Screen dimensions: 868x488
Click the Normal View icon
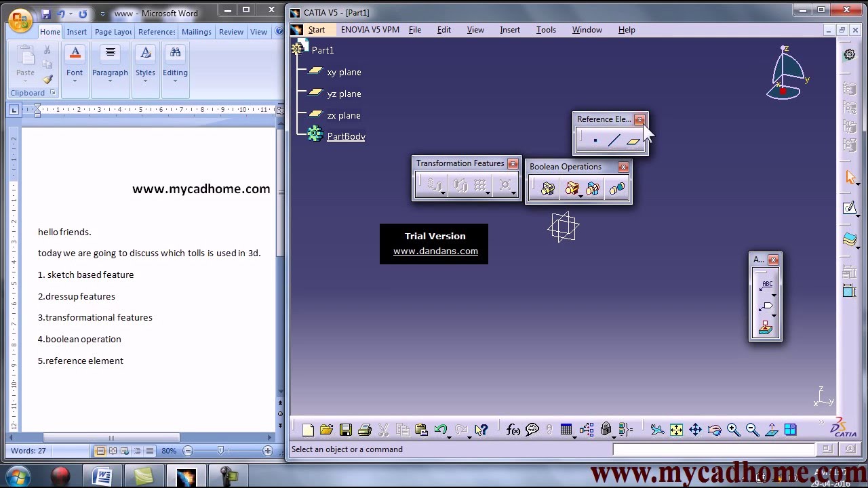tap(772, 430)
